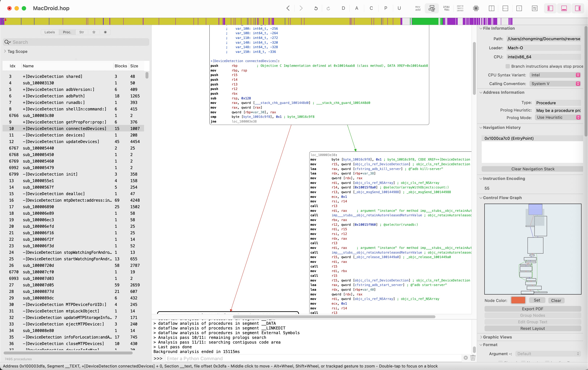Split the view vertically icon
Screen dimensions: 588x370
(x=492, y=8)
